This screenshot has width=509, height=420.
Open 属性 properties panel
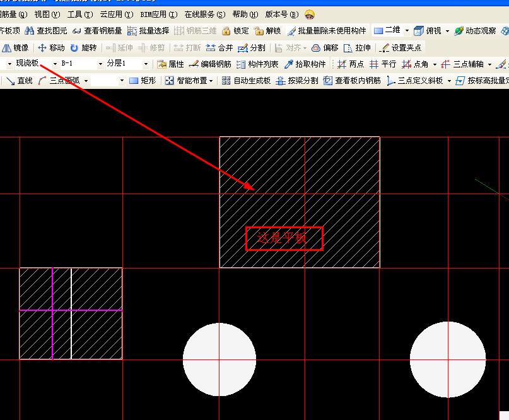tap(170, 64)
